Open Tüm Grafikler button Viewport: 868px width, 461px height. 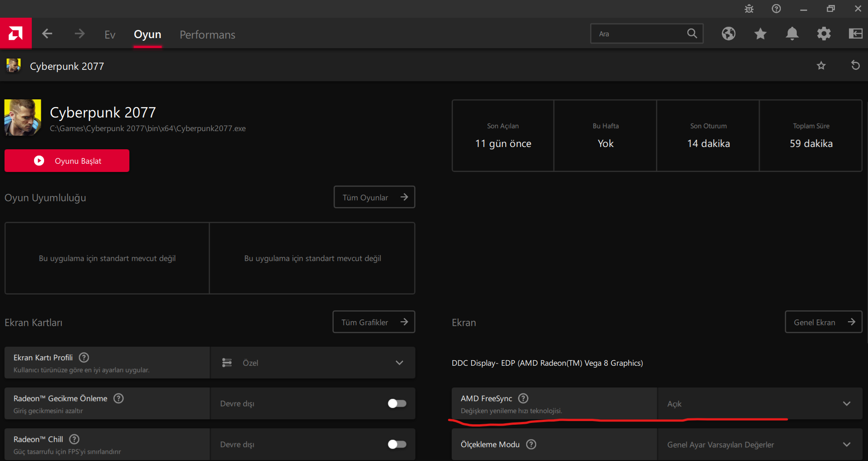click(x=374, y=322)
